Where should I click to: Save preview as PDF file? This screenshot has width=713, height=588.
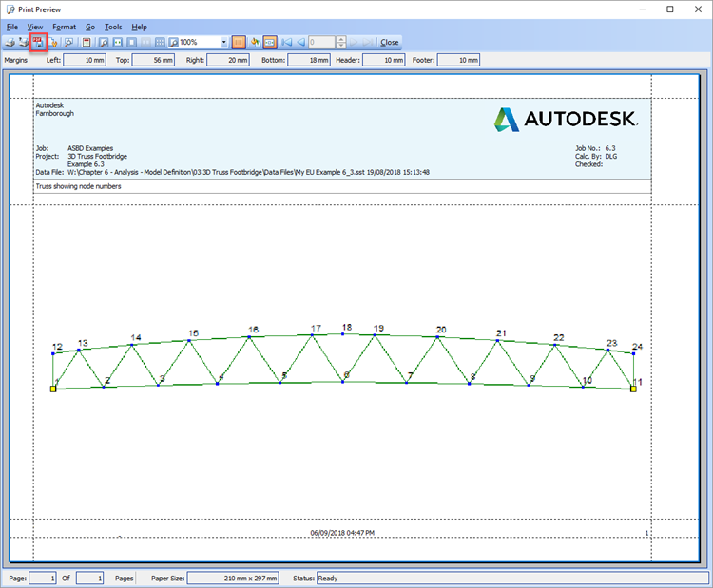(38, 42)
